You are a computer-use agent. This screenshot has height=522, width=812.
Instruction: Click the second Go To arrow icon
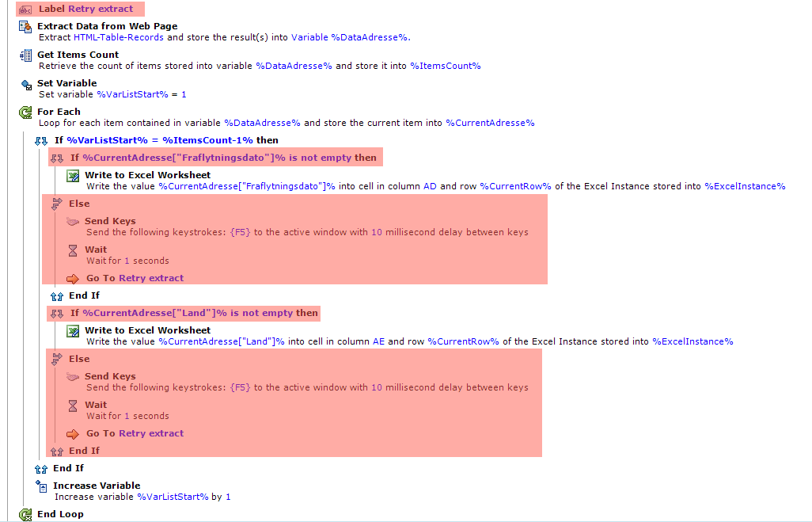(x=73, y=434)
